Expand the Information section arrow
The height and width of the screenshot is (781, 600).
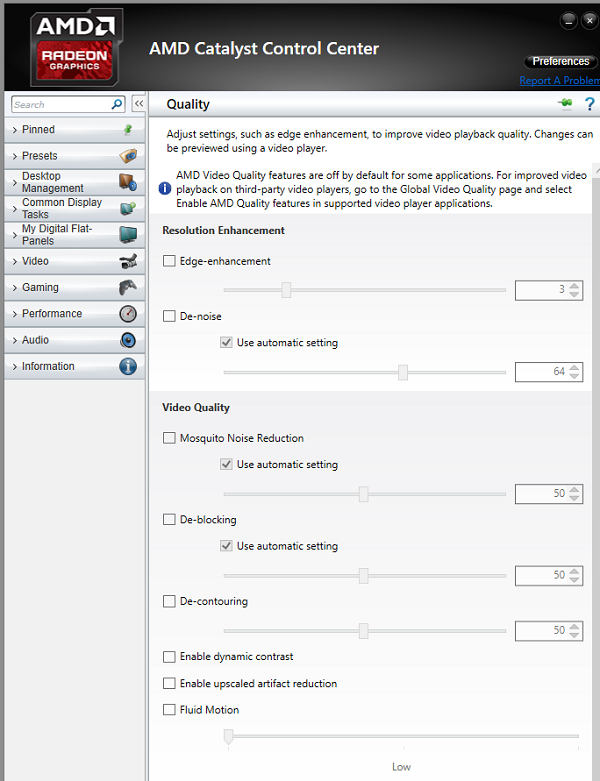[14, 367]
